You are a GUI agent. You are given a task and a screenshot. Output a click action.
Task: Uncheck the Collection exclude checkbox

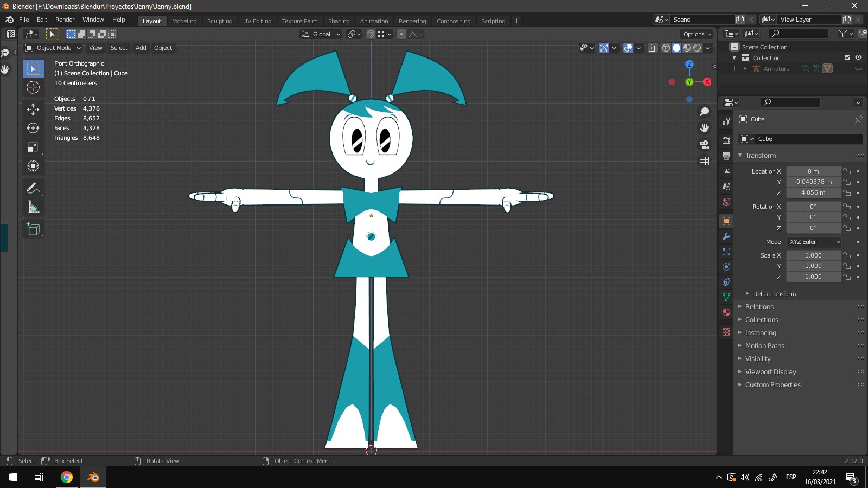(x=847, y=57)
